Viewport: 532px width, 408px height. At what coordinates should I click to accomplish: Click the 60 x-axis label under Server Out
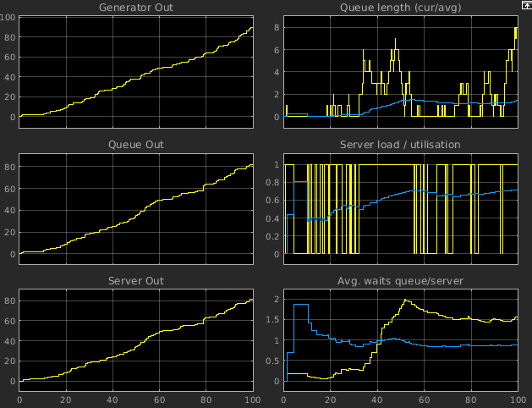click(x=159, y=400)
